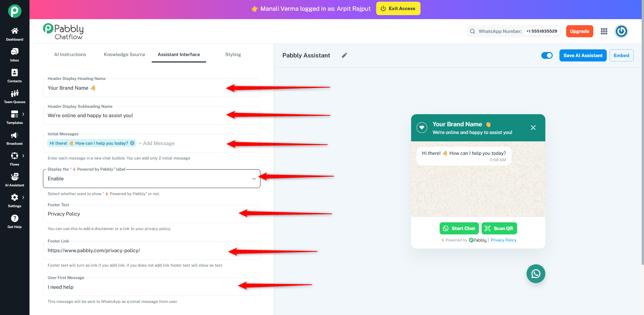Click Exit Access button
Viewport: 644px width, 315px height.
[398, 8]
